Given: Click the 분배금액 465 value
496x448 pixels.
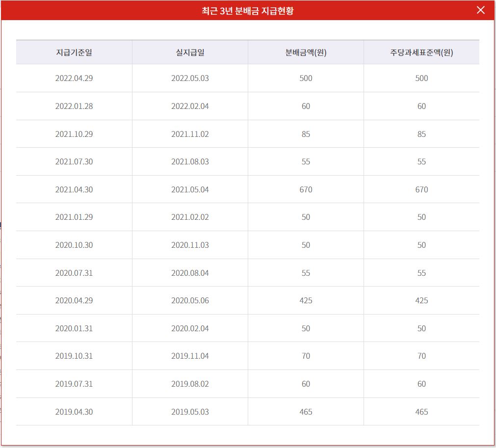Looking at the screenshot, I should (306, 412).
